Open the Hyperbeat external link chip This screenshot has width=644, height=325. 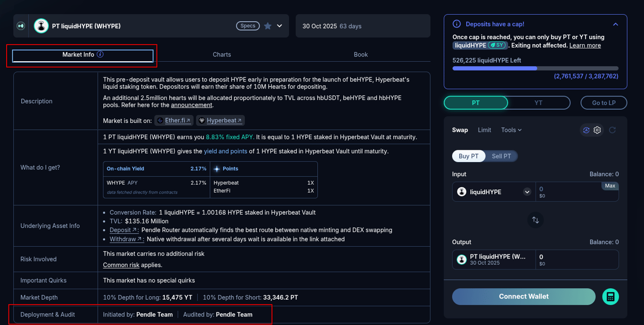(x=220, y=121)
